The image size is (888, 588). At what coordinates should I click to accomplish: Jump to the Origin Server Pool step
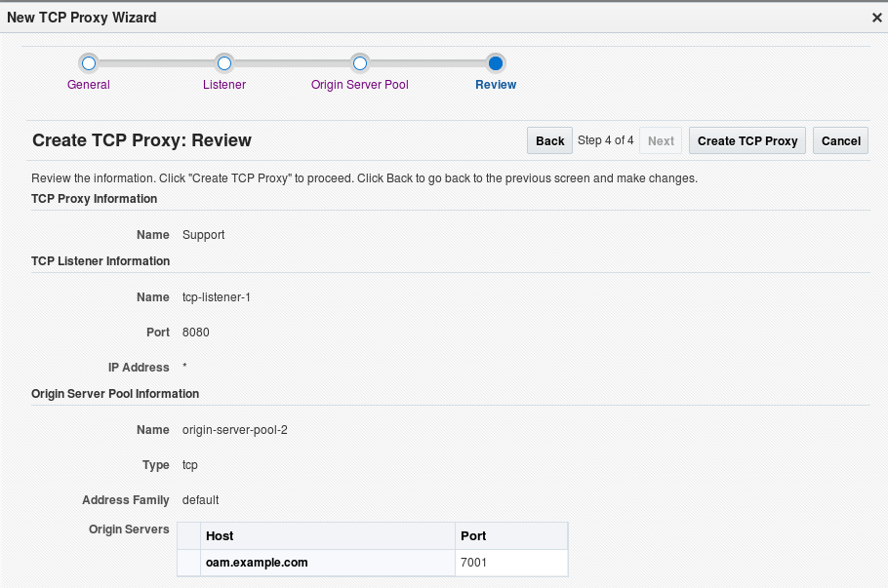point(359,85)
